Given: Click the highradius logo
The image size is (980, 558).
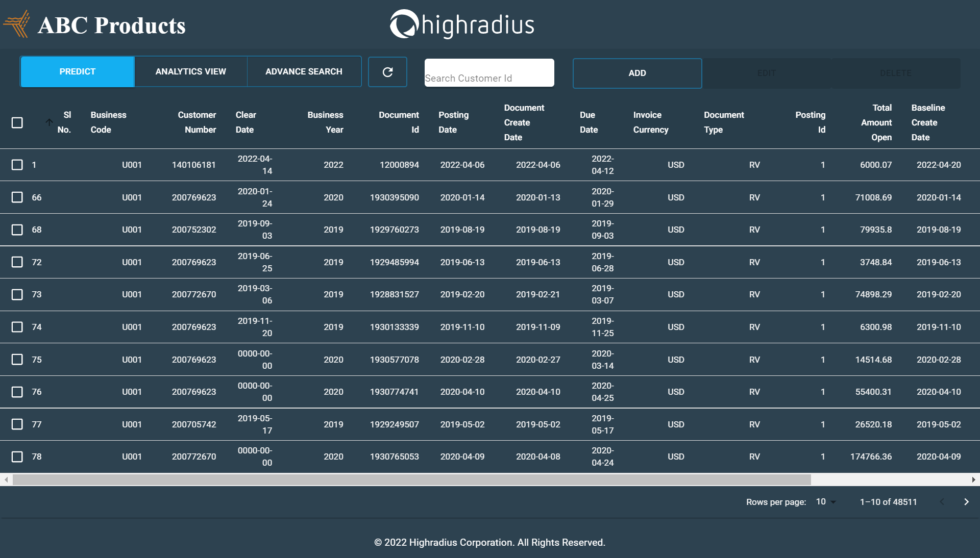Looking at the screenshot, I should coord(462,23).
